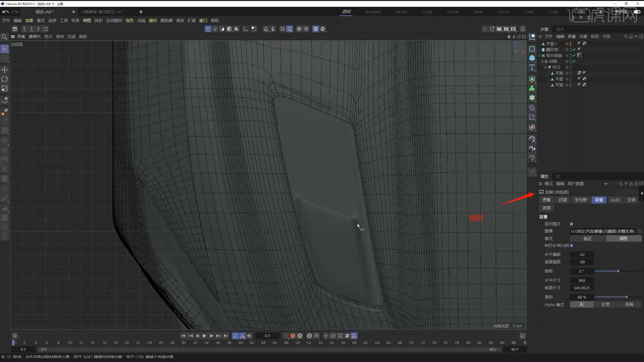Screen dimensions: 644x362
Task: Go to start of timeline
Action: [183, 336]
